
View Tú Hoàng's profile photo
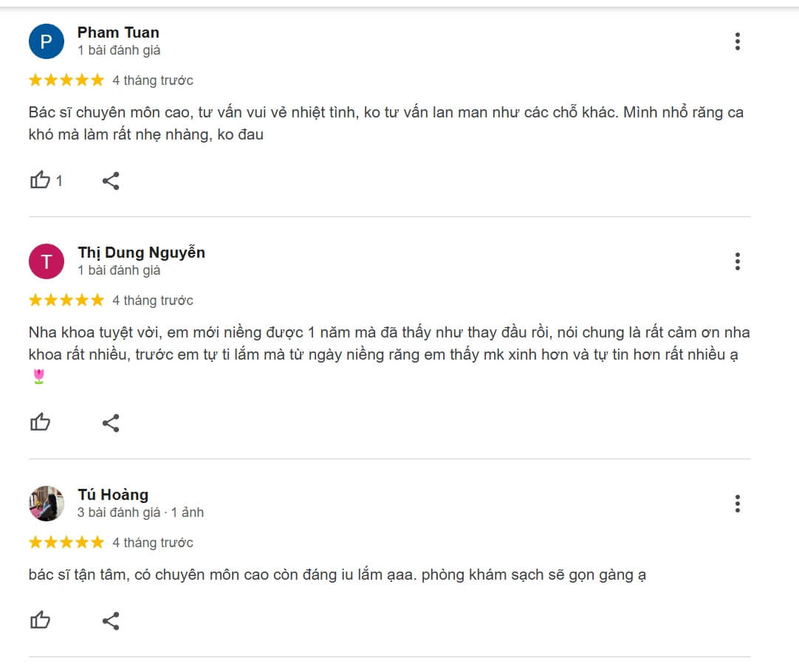click(47, 504)
